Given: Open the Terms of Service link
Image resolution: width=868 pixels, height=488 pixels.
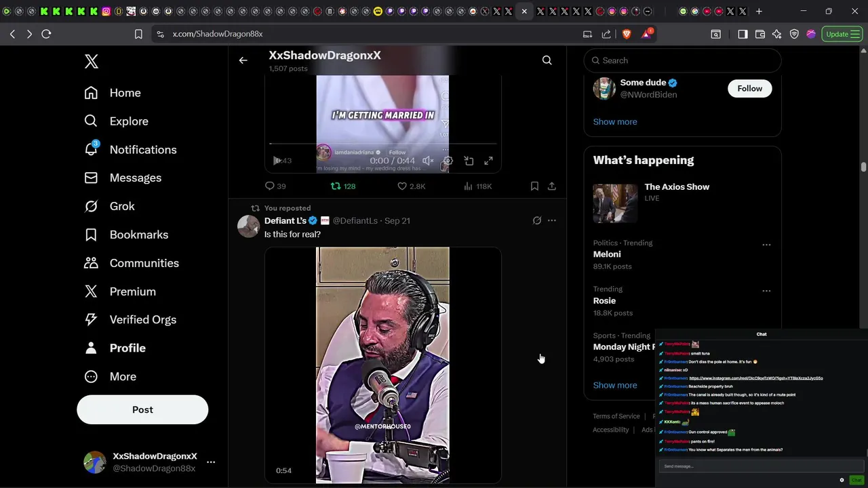Looking at the screenshot, I should (616, 416).
